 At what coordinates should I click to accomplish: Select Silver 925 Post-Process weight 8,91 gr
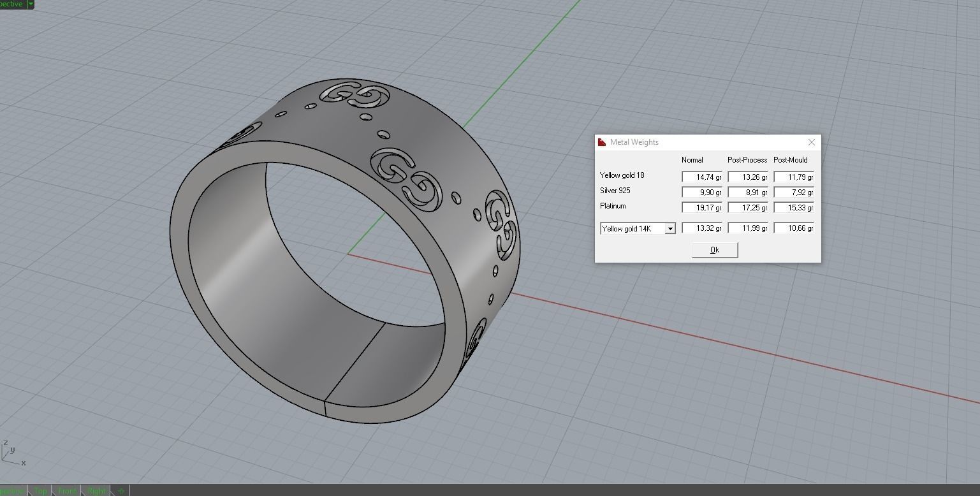(x=748, y=193)
